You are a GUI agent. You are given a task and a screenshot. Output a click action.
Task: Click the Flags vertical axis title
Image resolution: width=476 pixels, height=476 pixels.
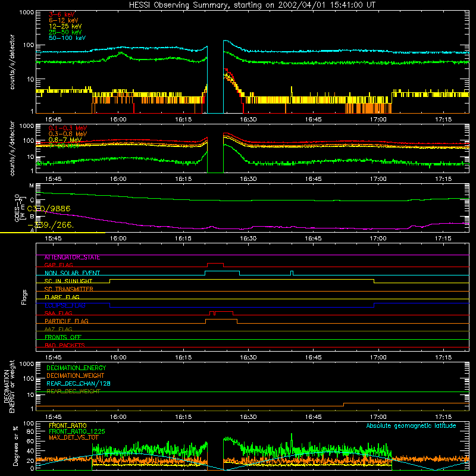[24, 297]
